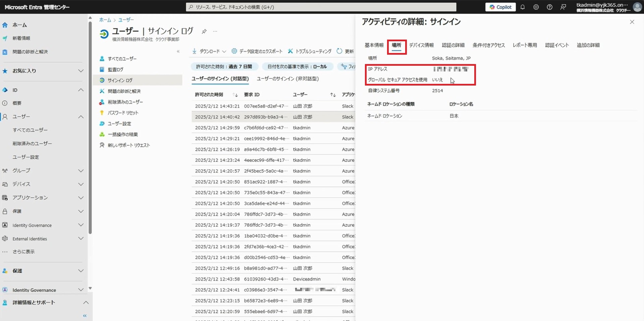Screen dimensions: 644x321
Task: Click the トラブルシューティング toolbar button
Action: tap(310, 51)
